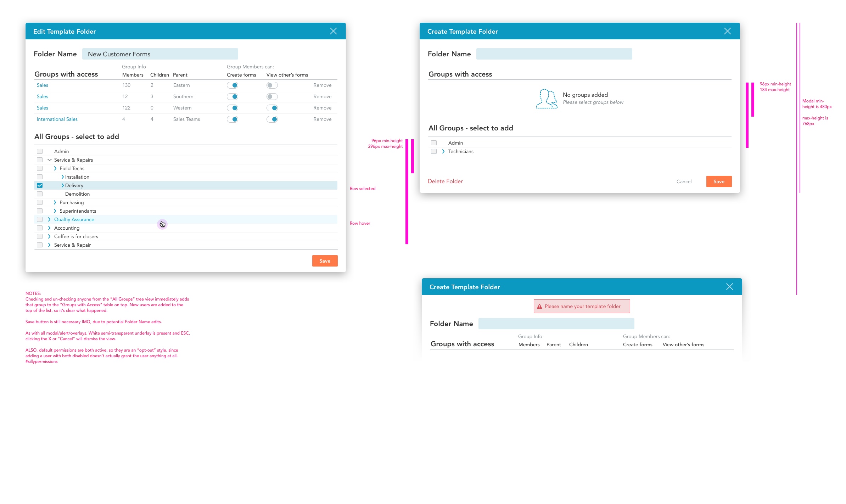Click the Delete Folder link
The width and height of the screenshot is (846, 504).
pos(445,181)
